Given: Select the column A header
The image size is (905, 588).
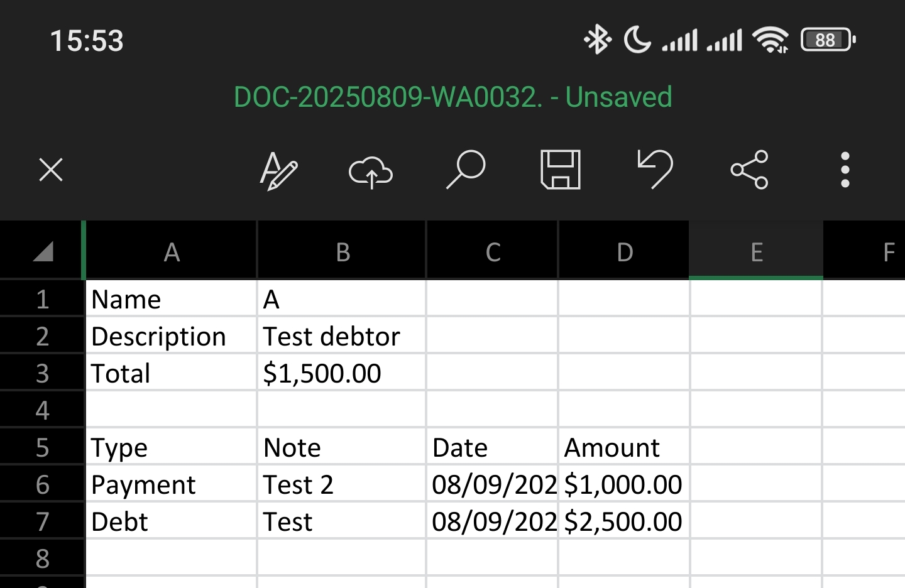Looking at the screenshot, I should click(172, 252).
